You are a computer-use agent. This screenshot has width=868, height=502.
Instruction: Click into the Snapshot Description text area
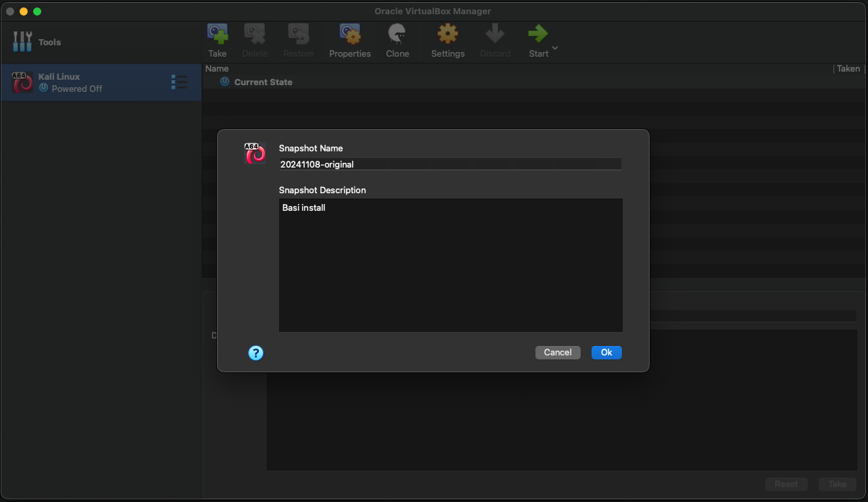pos(450,265)
